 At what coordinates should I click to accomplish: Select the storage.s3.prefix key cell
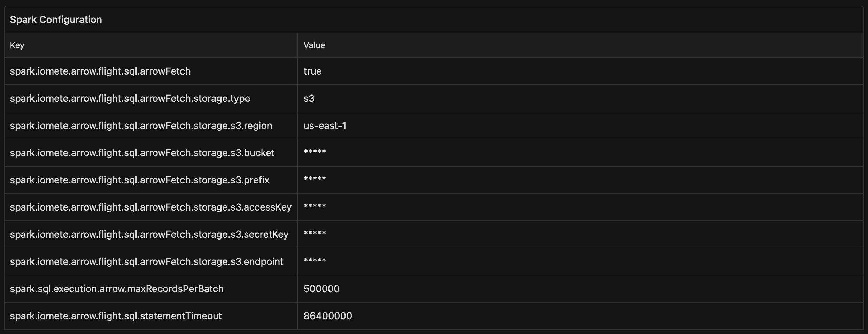click(140, 180)
